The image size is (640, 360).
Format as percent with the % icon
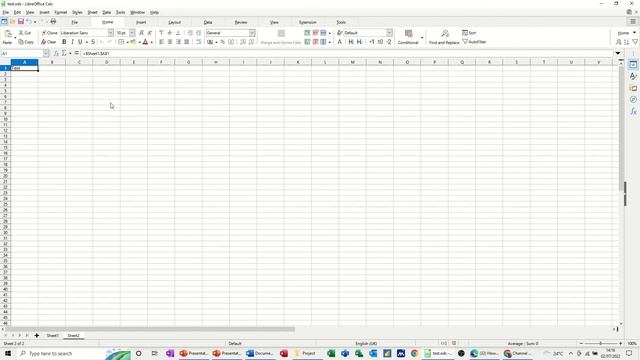click(222, 42)
